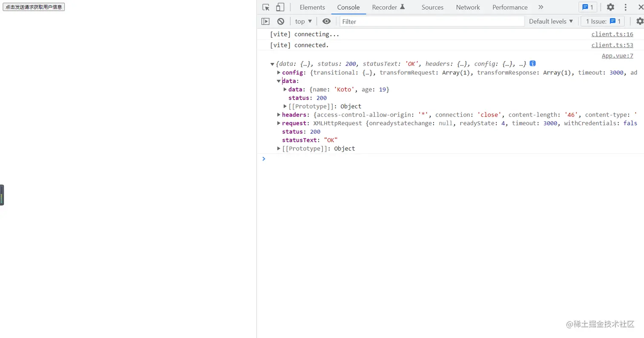The image size is (644, 338).
Task: Open the three-dot DevTools customize menu
Action: coord(626,7)
